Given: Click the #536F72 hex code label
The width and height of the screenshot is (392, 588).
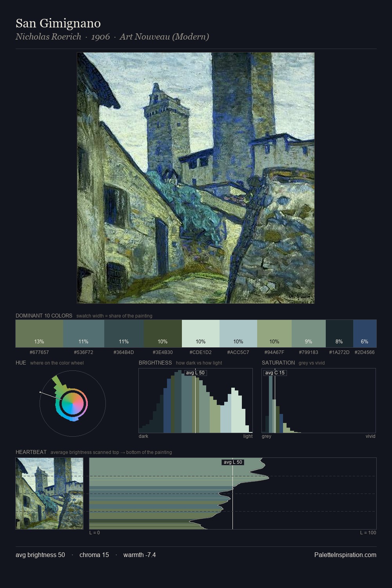Looking at the screenshot, I should pyautogui.click(x=83, y=352).
